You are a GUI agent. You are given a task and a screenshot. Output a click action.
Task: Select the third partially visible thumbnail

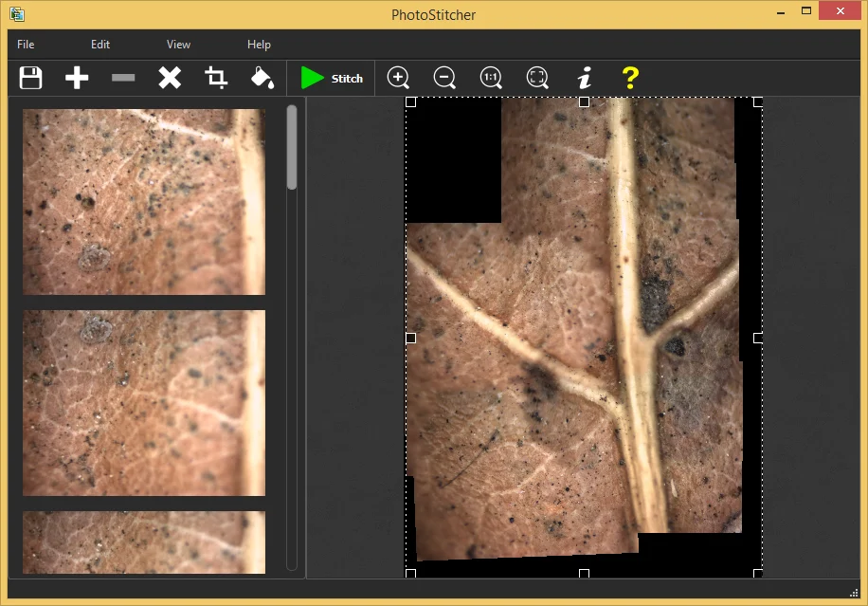(x=144, y=542)
